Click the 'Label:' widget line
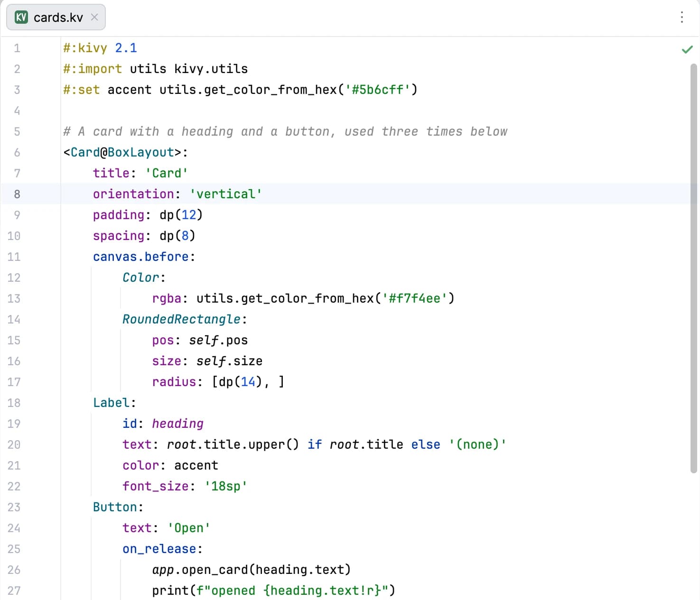This screenshot has height=600, width=700. (x=115, y=403)
